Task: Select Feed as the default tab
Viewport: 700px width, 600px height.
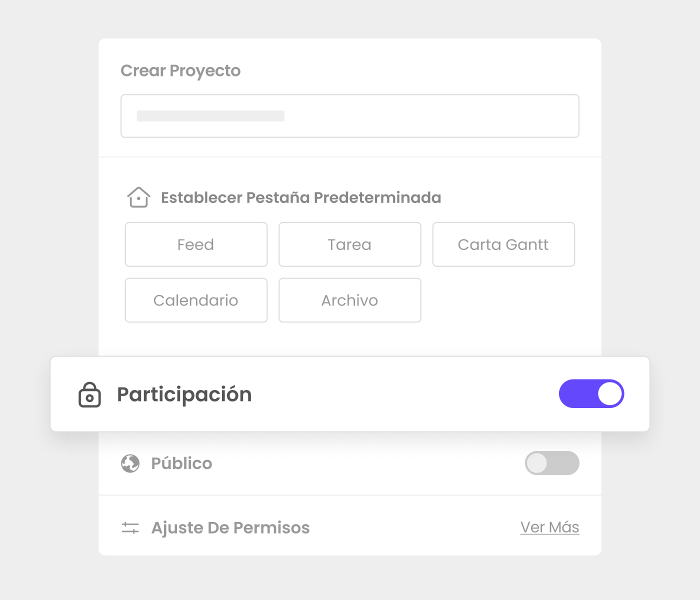Action: (196, 244)
